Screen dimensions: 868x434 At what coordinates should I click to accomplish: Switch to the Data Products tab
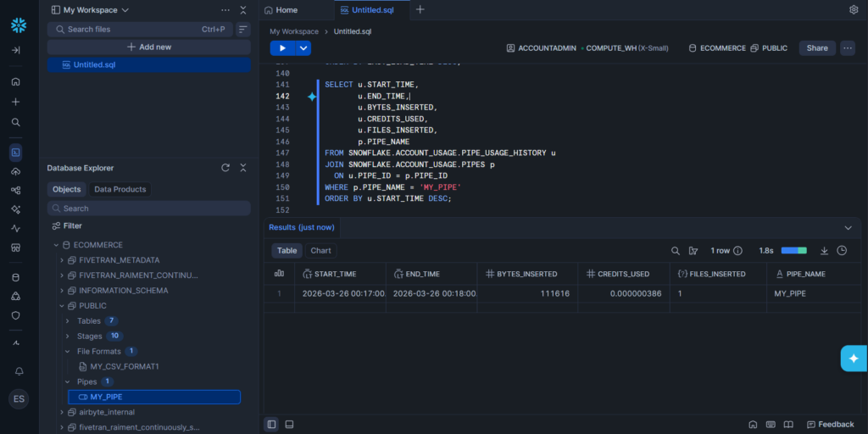[120, 189]
